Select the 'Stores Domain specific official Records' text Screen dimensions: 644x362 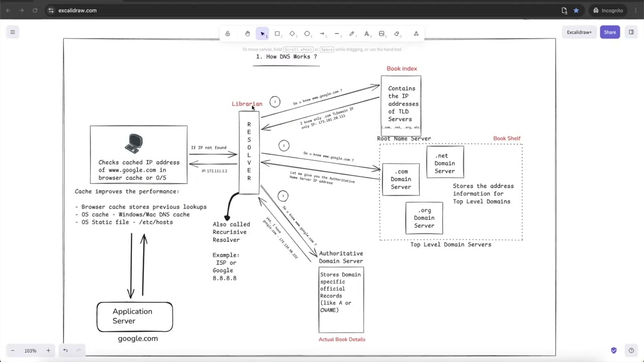pyautogui.click(x=340, y=292)
